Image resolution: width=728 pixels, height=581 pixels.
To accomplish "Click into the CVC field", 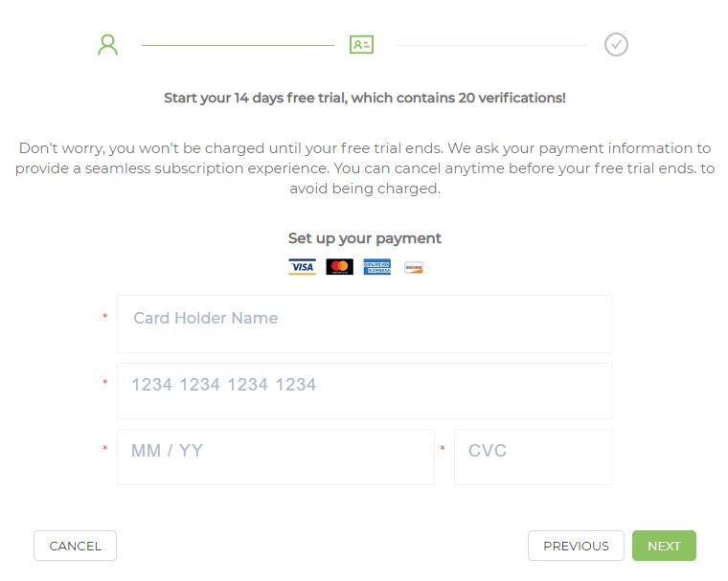I will 533,457.
